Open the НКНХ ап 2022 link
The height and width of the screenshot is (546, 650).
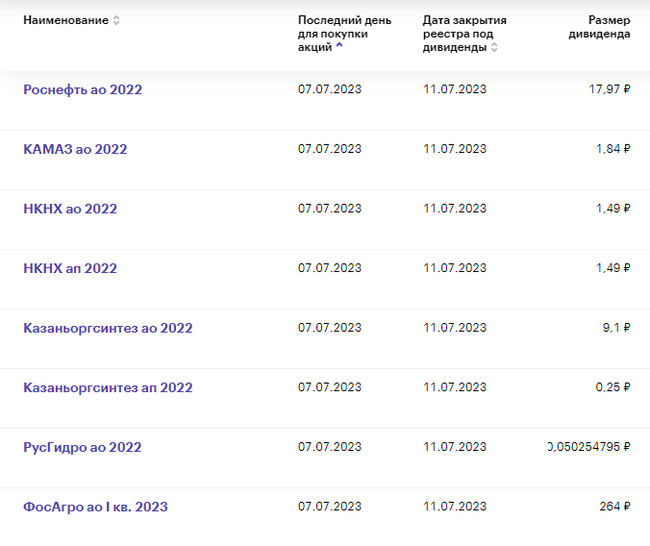(70, 268)
